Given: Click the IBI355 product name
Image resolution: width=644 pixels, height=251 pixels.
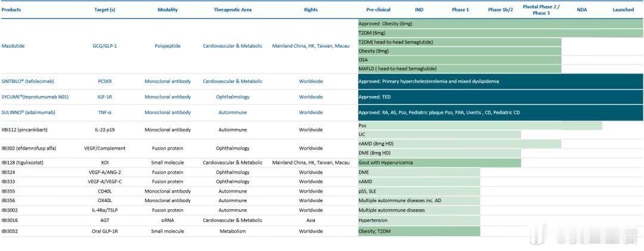Looking at the screenshot, I should click(8, 191).
